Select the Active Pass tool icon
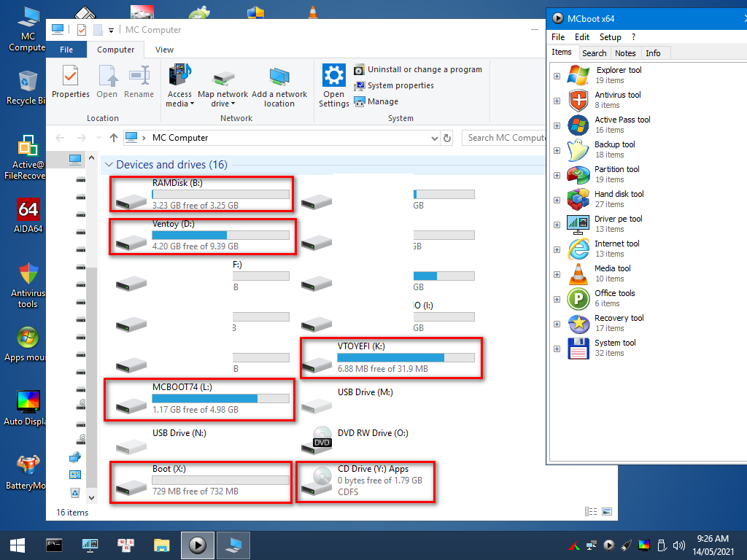 pyautogui.click(x=578, y=125)
